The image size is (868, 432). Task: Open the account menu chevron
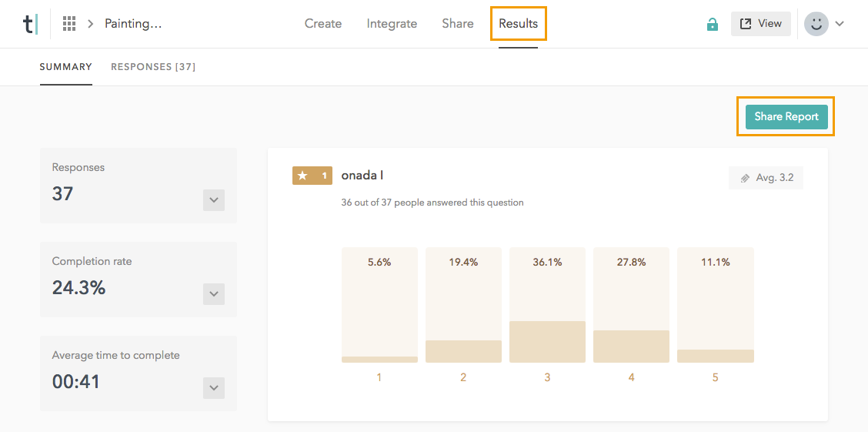pyautogui.click(x=840, y=24)
